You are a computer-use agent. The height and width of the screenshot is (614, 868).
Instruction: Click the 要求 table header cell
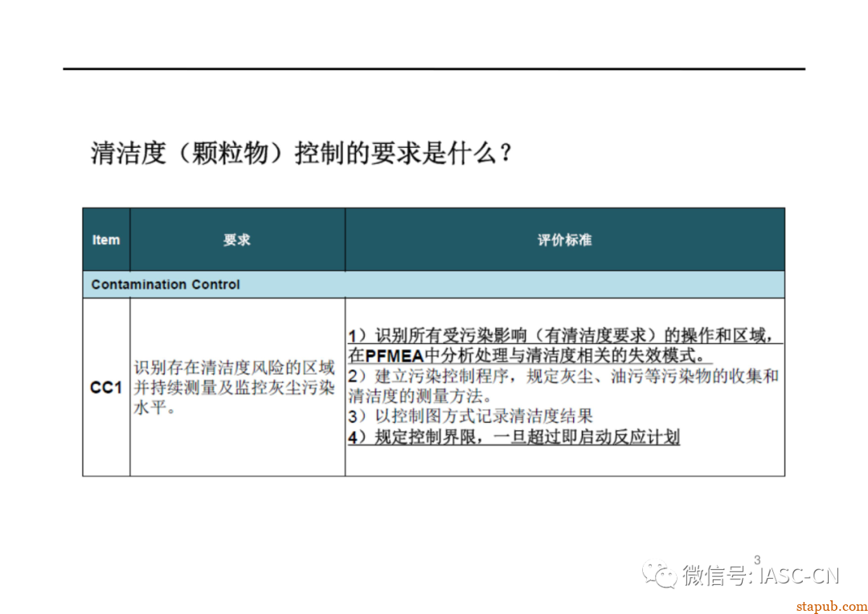(239, 239)
